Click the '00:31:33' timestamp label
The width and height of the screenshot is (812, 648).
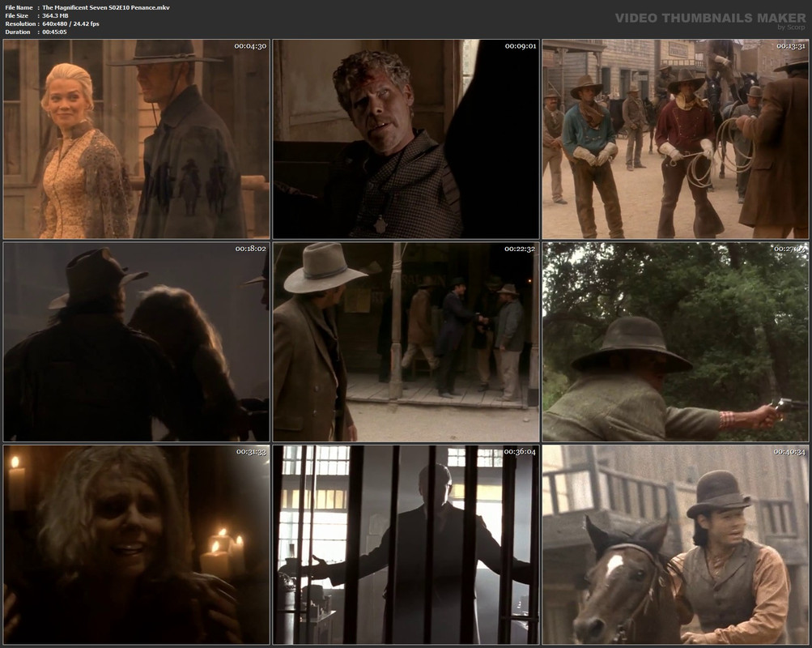[x=251, y=452]
